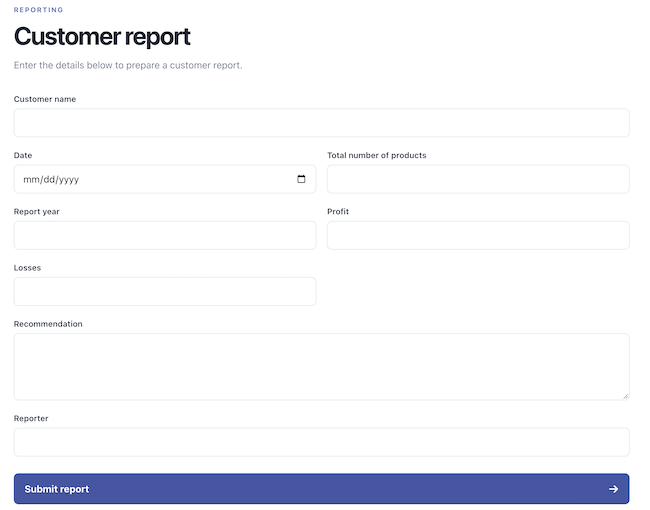Click the Losses label
The width and height of the screenshot is (650, 510).
pos(27,268)
